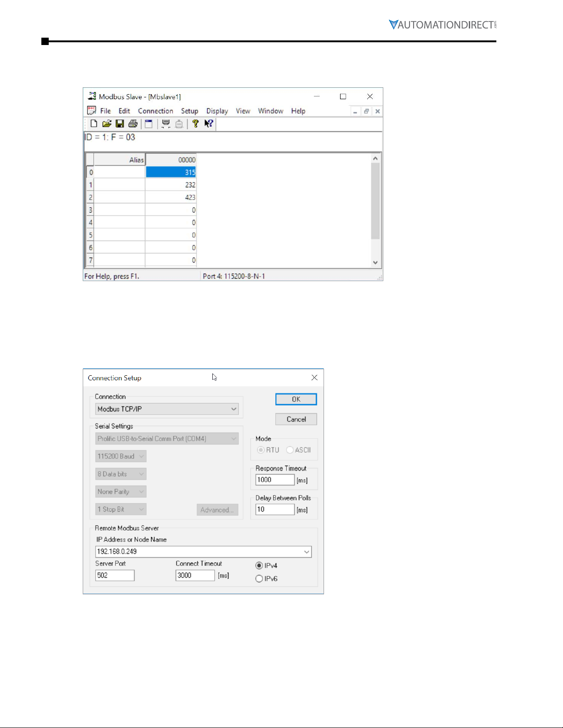Click the yellow question mark About icon
Screen dimensions: 563x728
(x=195, y=124)
